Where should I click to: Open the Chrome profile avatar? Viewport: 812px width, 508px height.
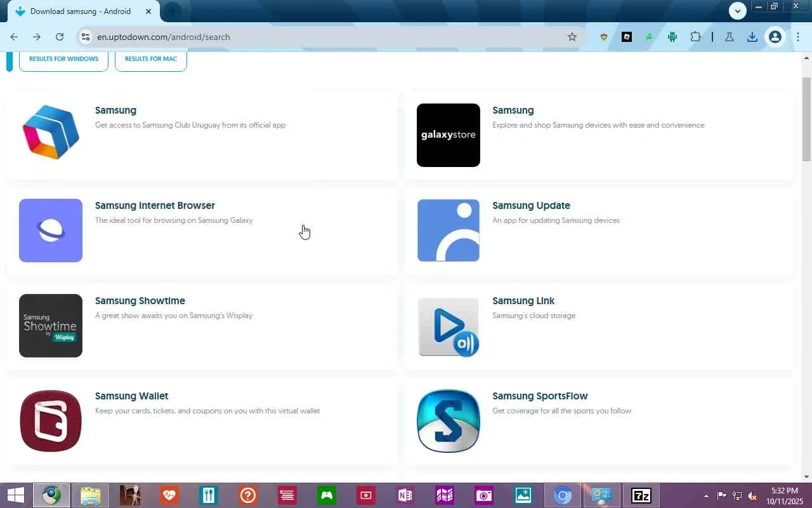coord(775,37)
